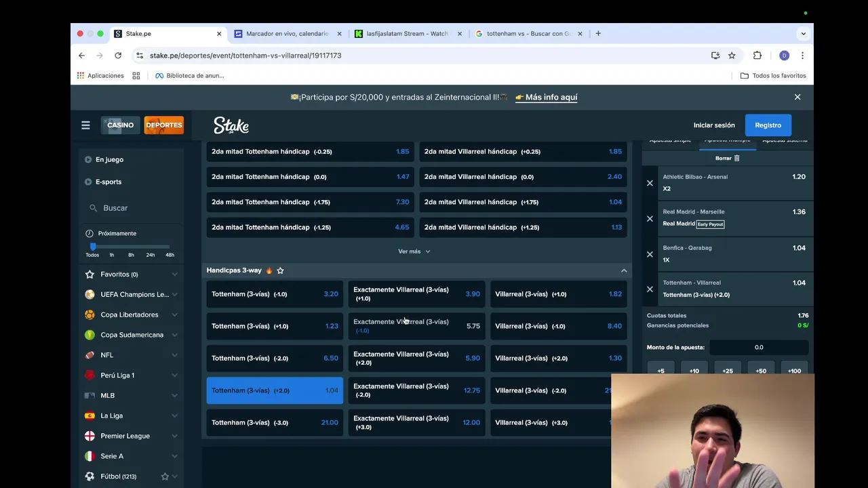
Task: Bookmark page with the star icon
Action: tap(732, 56)
